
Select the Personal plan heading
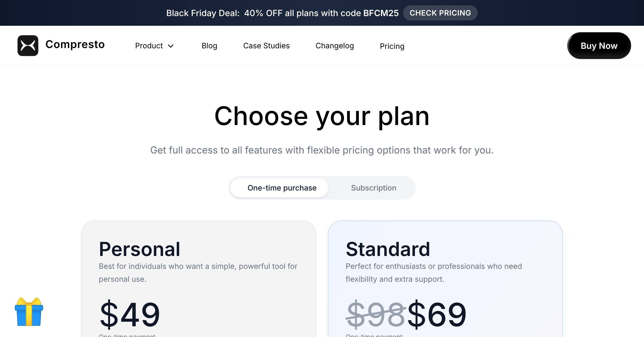[x=140, y=249]
